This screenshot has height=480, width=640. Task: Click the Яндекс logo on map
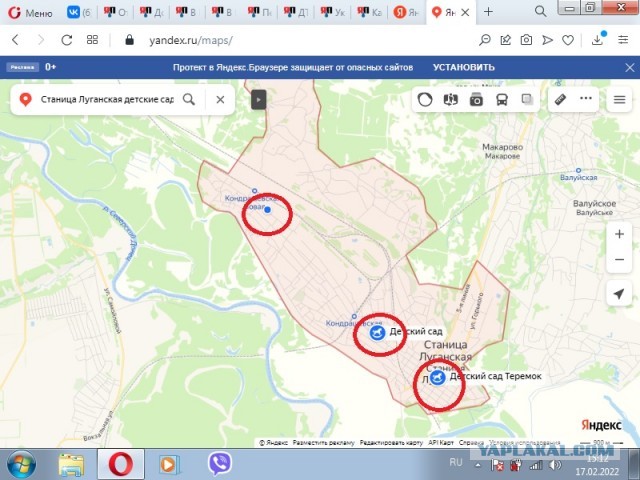click(x=601, y=425)
